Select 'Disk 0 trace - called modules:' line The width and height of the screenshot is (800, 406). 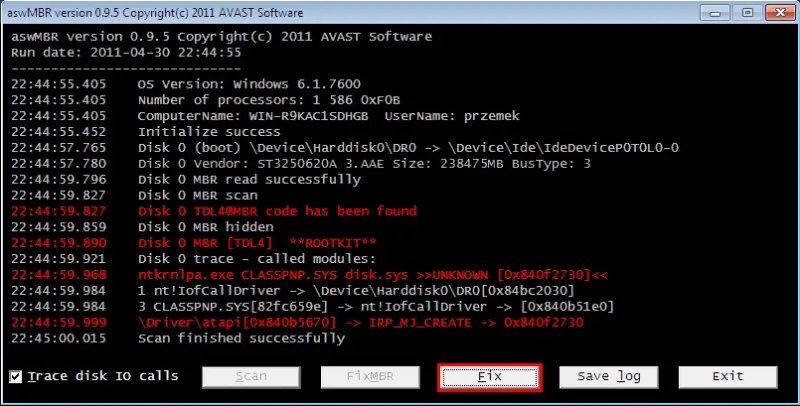(x=194, y=259)
